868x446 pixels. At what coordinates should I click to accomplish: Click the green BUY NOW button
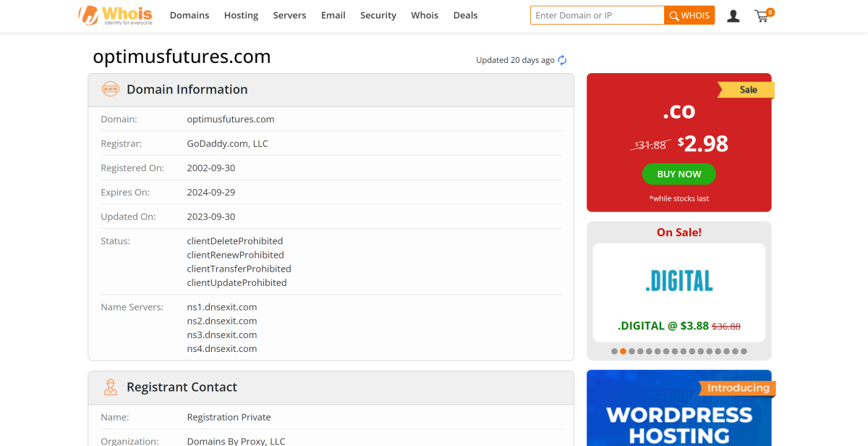(x=678, y=174)
